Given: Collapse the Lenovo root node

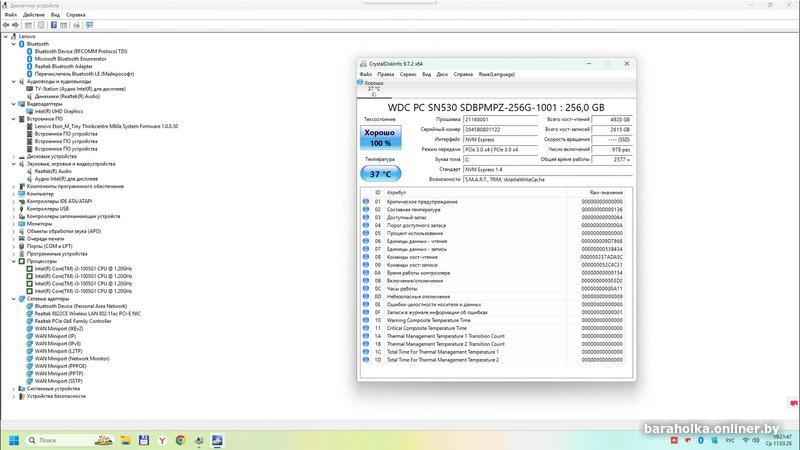Looking at the screenshot, I should coord(6,37).
